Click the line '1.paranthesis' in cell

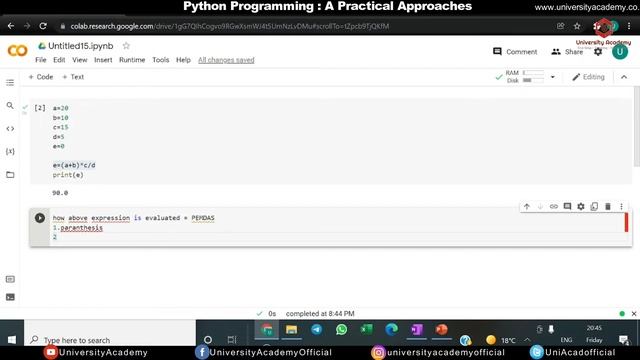[78, 228]
